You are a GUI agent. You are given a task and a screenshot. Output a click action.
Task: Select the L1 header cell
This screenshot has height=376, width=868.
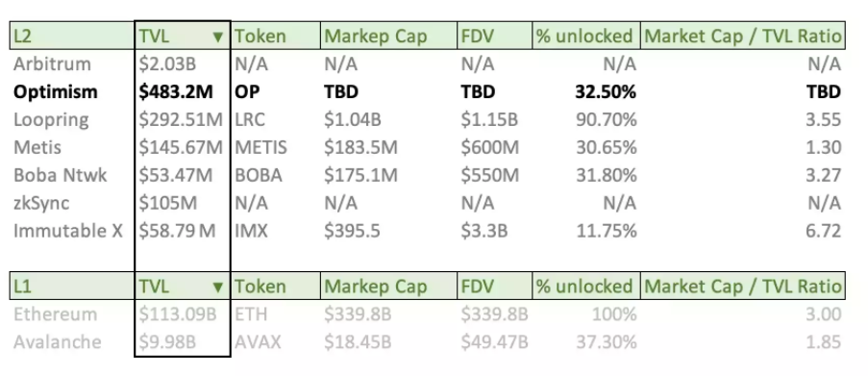(x=72, y=286)
